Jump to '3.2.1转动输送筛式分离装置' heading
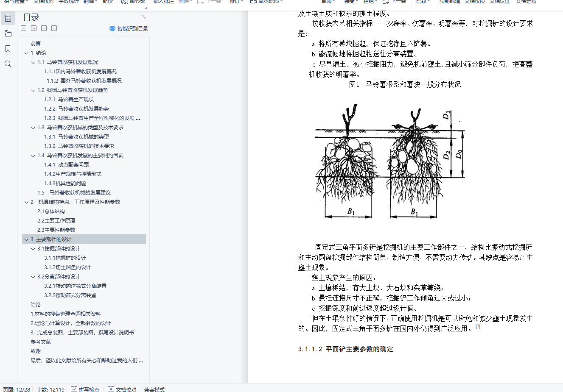 click(x=75, y=286)
